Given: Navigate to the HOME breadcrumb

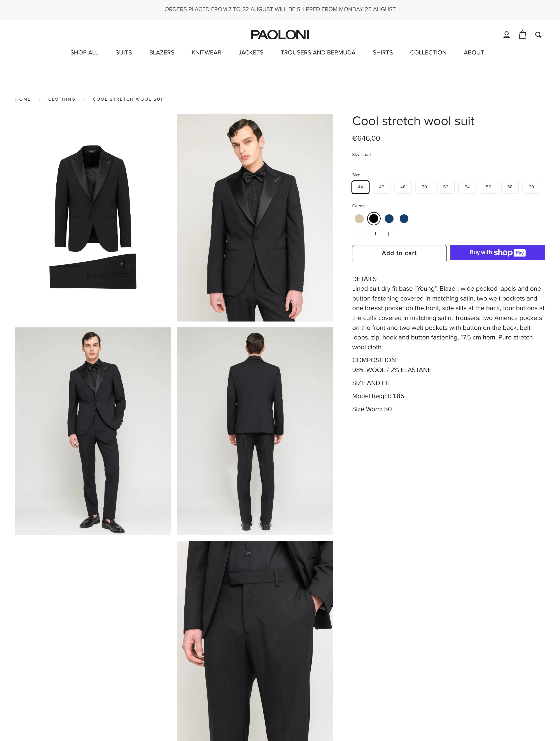Looking at the screenshot, I should click(23, 99).
